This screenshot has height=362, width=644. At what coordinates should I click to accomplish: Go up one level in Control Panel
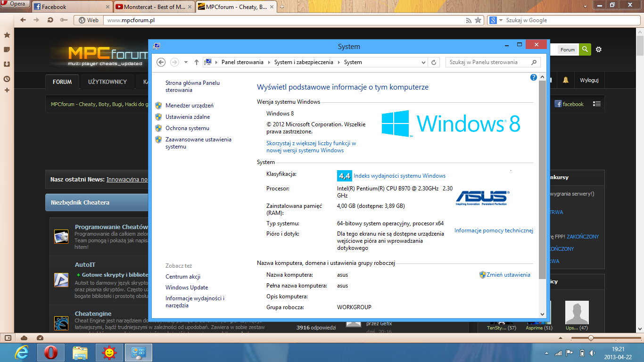pyautogui.click(x=197, y=62)
